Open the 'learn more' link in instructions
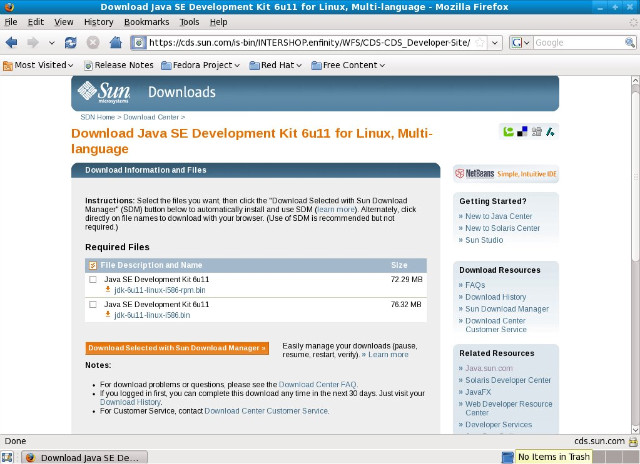The height and width of the screenshot is (464, 640). click(x=336, y=209)
